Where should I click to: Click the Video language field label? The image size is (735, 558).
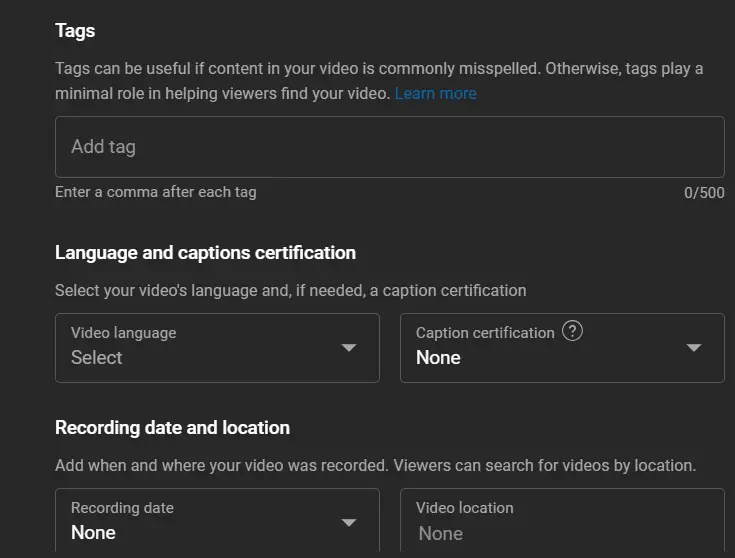point(123,333)
